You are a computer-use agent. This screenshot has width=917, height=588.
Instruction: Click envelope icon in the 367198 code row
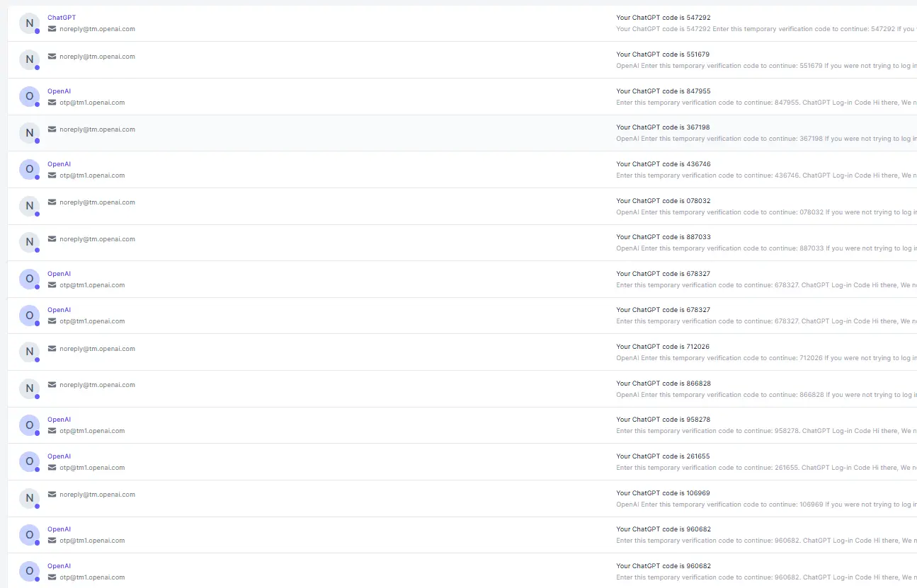point(52,129)
